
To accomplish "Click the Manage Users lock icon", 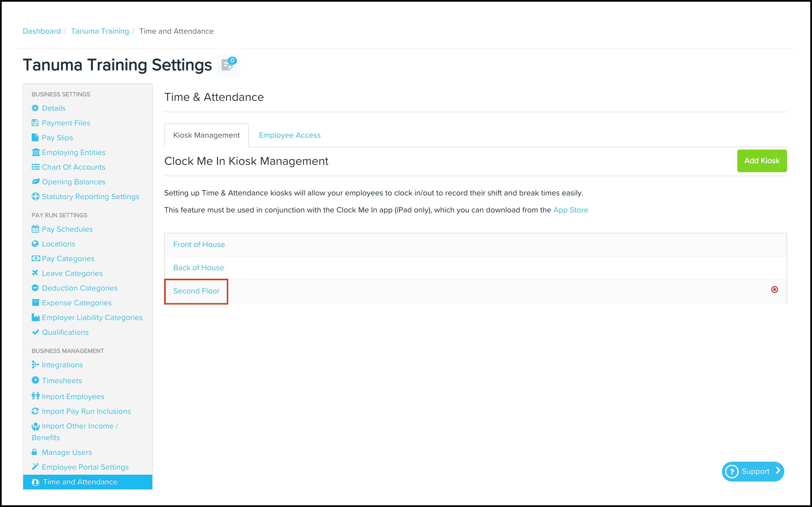I will [35, 452].
